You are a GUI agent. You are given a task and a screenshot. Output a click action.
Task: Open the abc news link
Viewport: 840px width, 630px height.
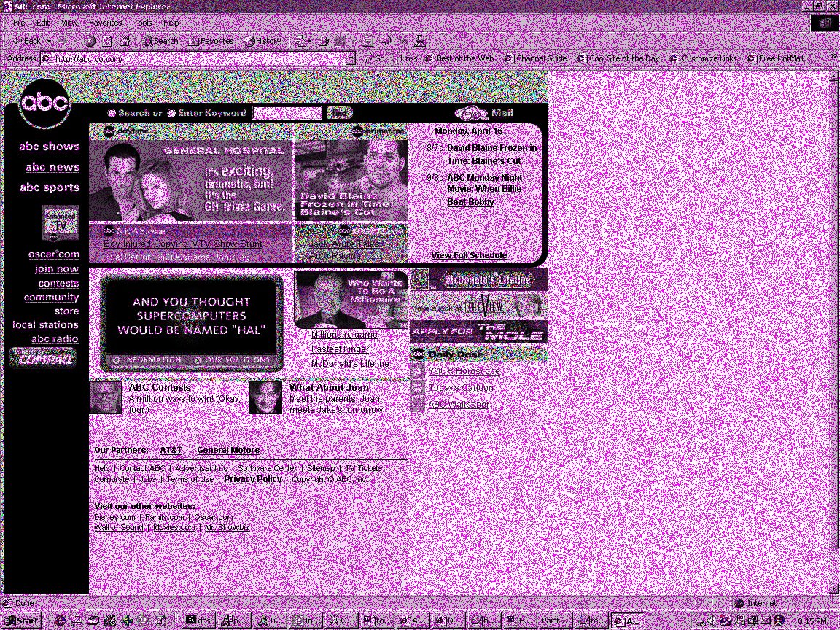(52, 167)
